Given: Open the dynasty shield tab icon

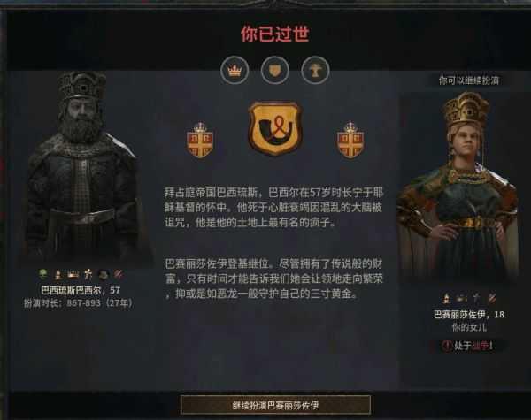Looking at the screenshot, I should pyautogui.click(x=274, y=71).
